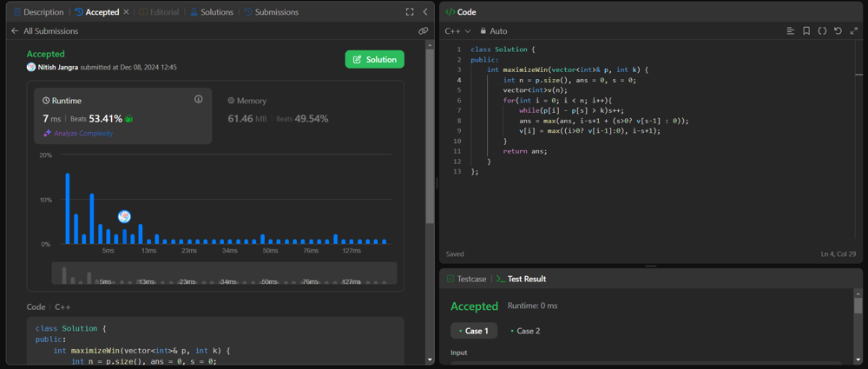Image resolution: width=868 pixels, height=369 pixels.
Task: Click the runtime info icon
Action: [x=198, y=100]
